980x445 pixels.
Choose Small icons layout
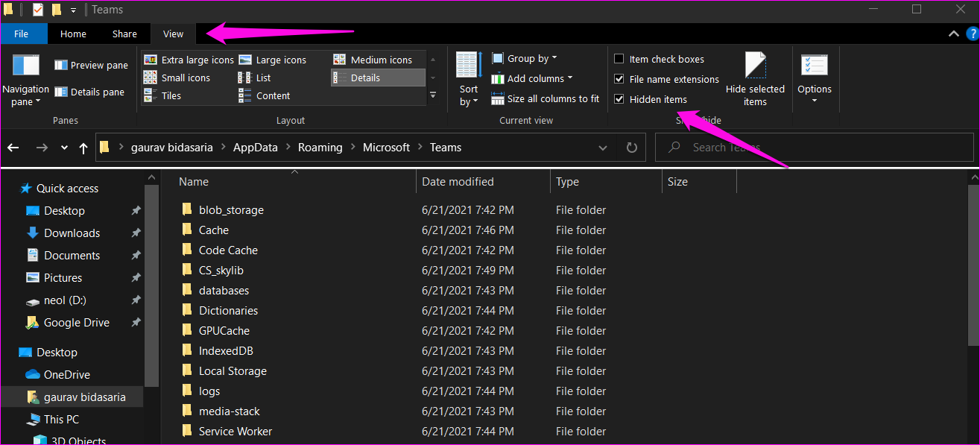point(177,78)
